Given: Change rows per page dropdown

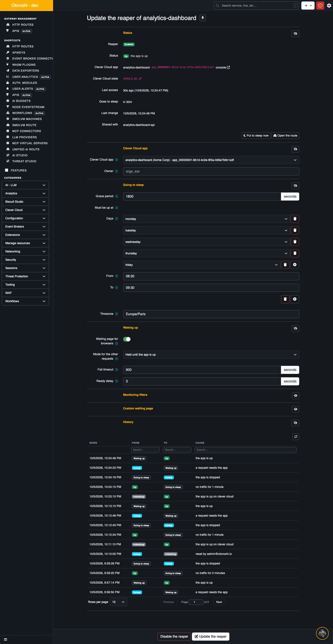Looking at the screenshot, I should [118, 602].
